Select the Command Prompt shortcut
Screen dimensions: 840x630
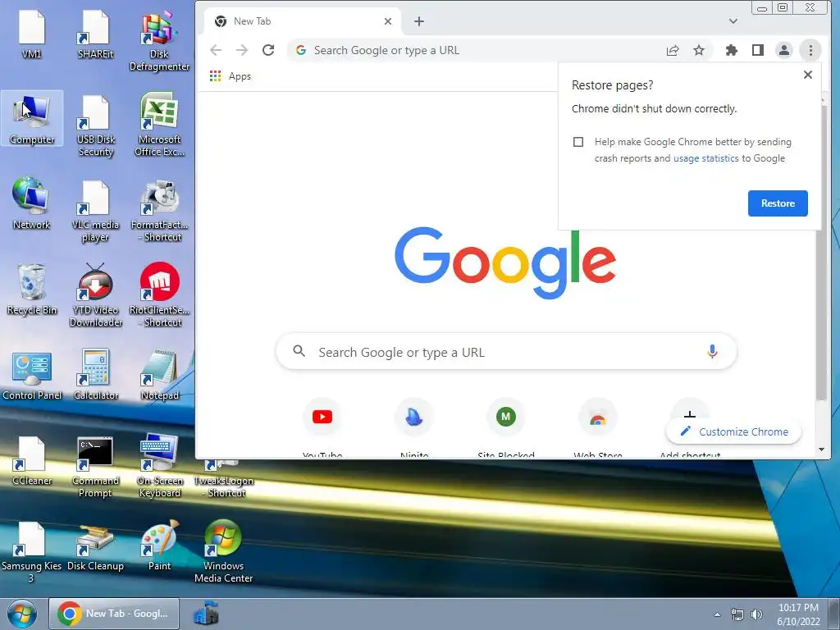(95, 467)
